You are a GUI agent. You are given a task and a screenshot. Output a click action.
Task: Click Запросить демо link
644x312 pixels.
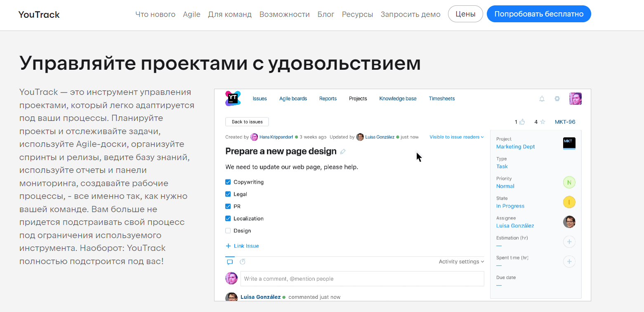(x=410, y=14)
